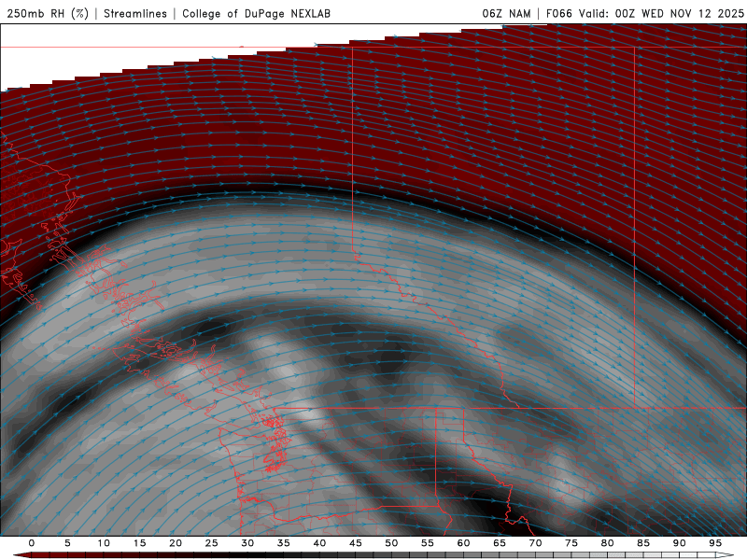The height and width of the screenshot is (560, 747).
Task: Click the '45' colorbar scale label
Action: (356, 543)
